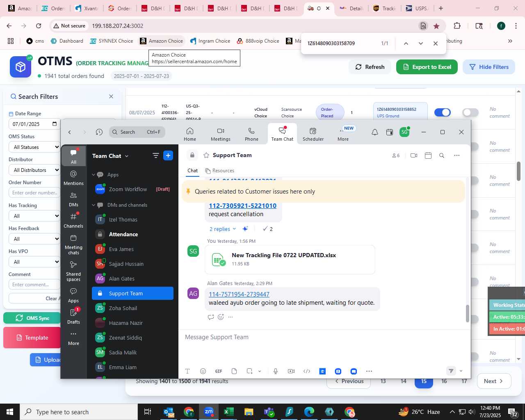Open the Zoom calendar panel icon next to bell

coord(390,132)
